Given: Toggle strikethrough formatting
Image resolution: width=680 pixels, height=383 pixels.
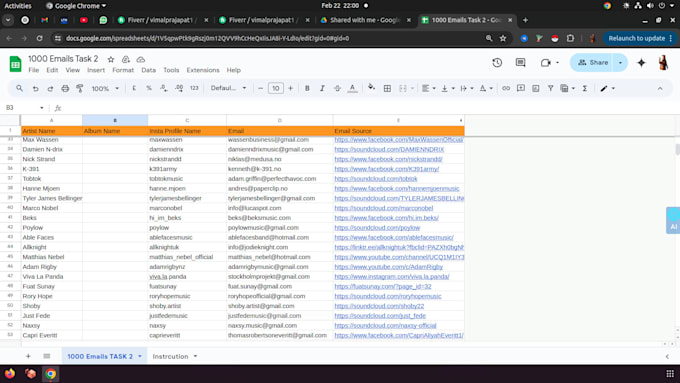Looking at the screenshot, I should point(337,88).
